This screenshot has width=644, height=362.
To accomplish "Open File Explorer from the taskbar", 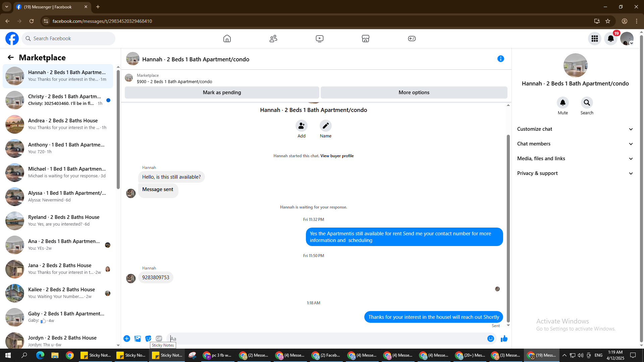I will point(55,355).
